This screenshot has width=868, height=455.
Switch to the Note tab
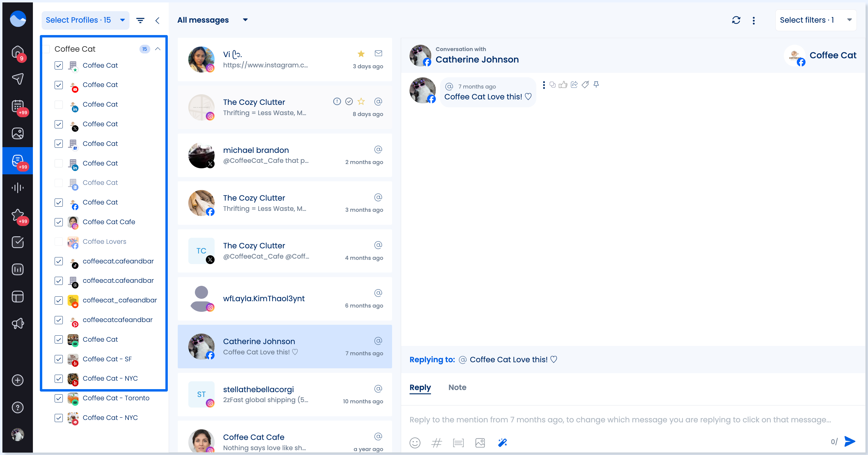[457, 387]
